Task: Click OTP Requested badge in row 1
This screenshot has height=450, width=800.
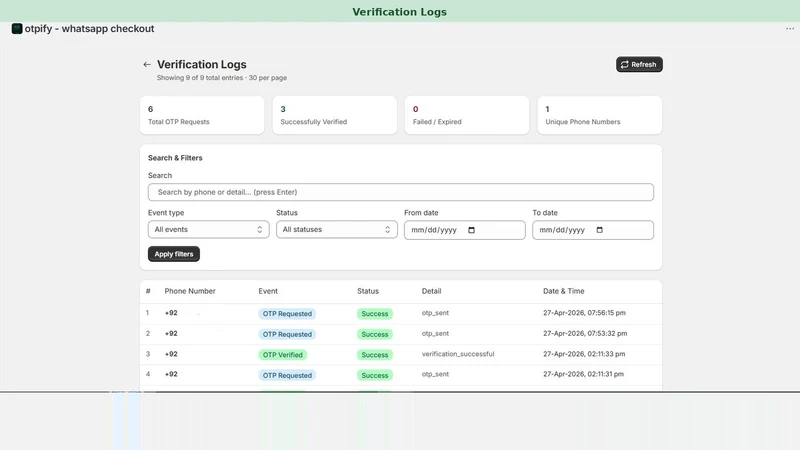Action: click(x=287, y=314)
